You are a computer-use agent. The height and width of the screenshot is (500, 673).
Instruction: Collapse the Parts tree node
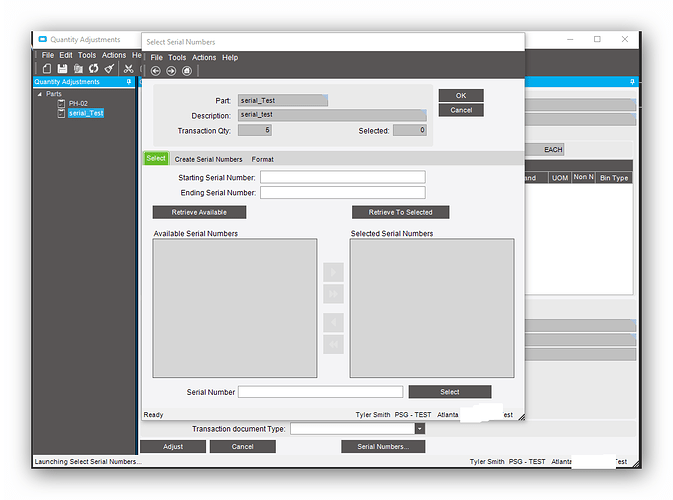click(39, 94)
